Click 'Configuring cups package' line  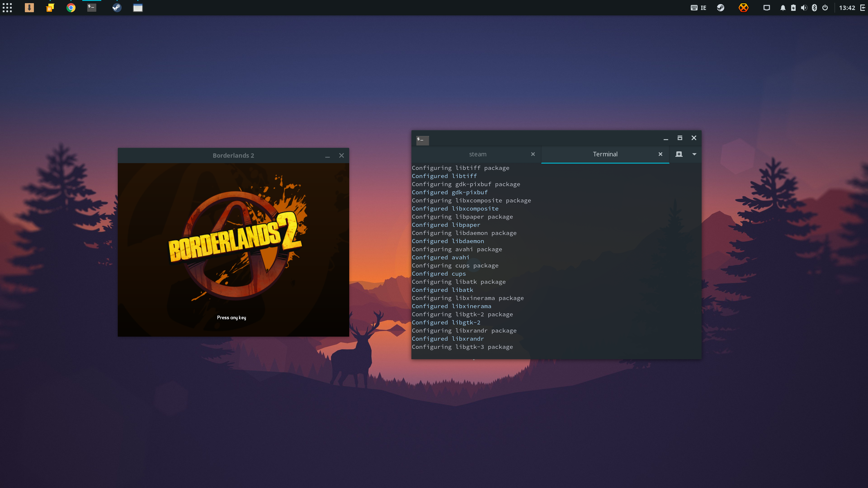point(455,266)
